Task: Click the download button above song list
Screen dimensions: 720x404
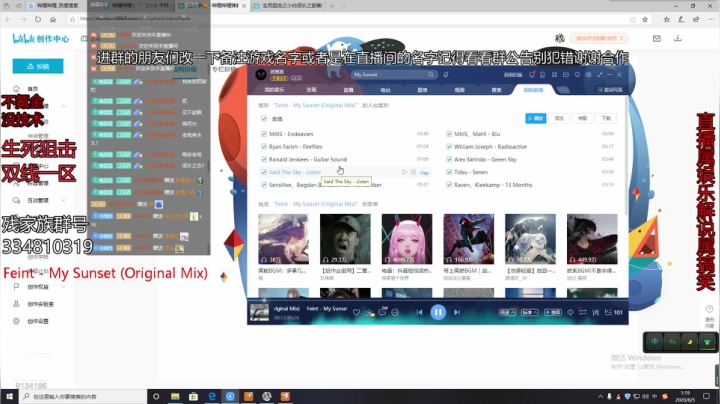Action: tap(606, 118)
